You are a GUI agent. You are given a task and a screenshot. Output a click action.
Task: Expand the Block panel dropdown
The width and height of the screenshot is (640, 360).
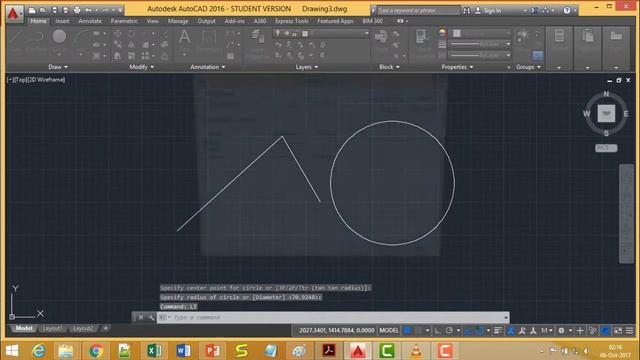point(389,67)
